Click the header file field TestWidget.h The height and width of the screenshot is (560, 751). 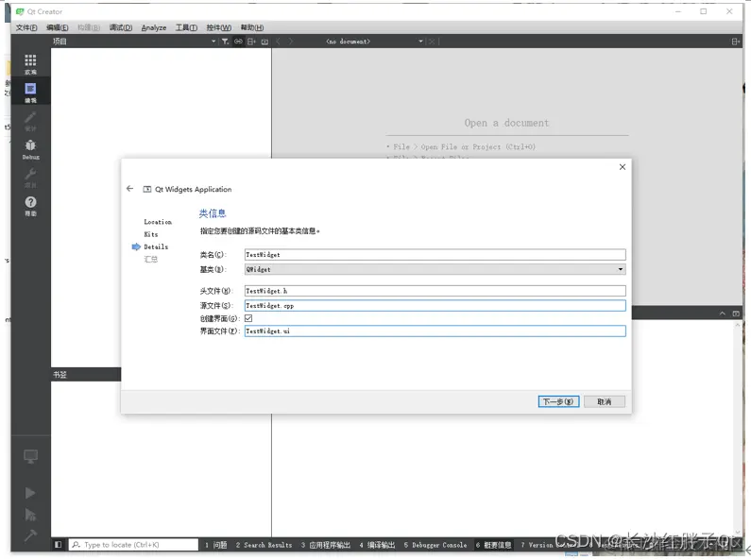[435, 291]
